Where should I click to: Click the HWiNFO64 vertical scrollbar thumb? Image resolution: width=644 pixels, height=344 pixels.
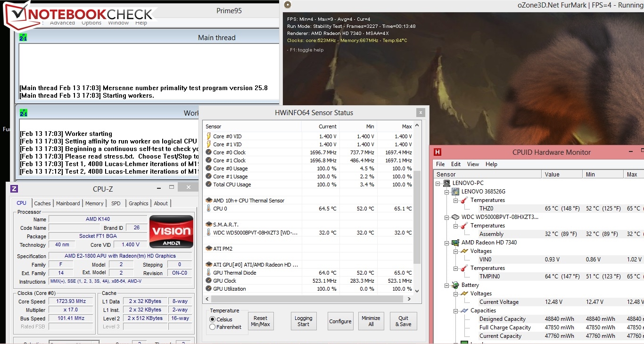[x=417, y=217]
